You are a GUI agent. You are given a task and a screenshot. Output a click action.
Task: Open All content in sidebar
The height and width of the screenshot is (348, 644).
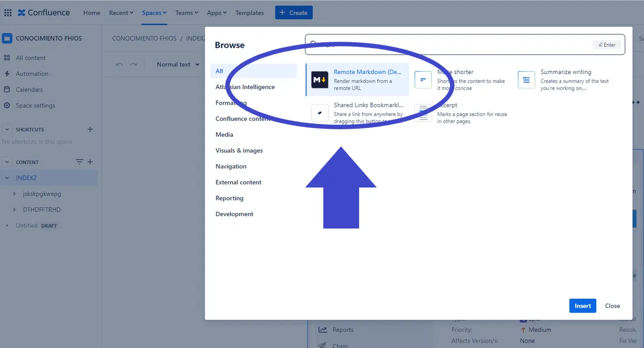pyautogui.click(x=31, y=58)
